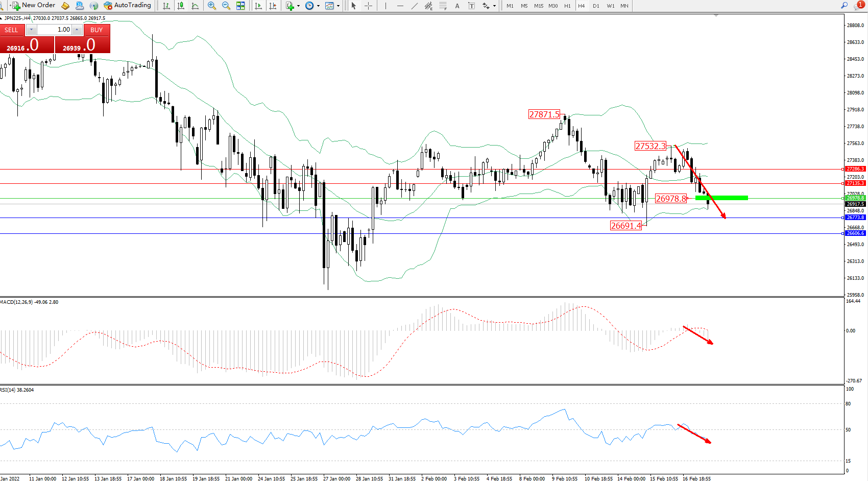Switch chart to candlestick mode

(181, 6)
